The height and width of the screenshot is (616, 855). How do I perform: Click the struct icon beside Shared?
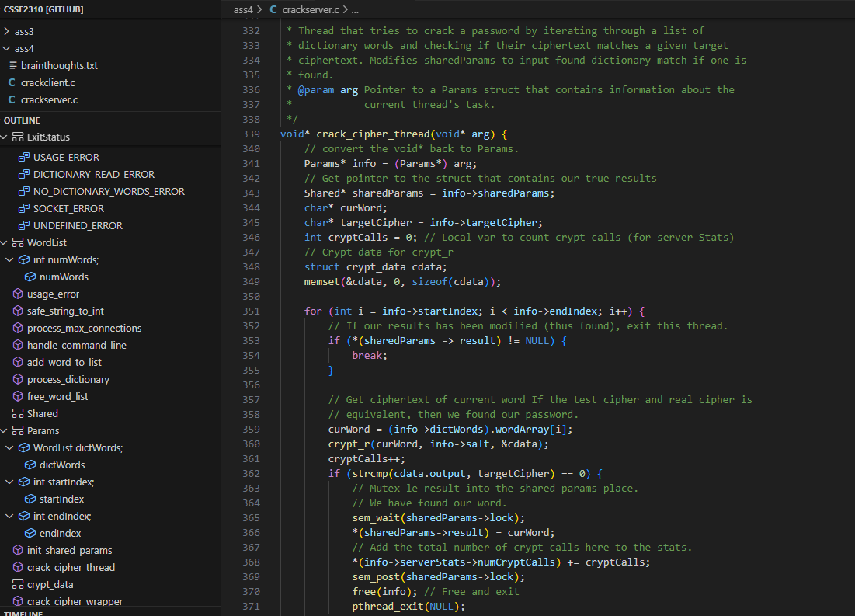click(18, 414)
